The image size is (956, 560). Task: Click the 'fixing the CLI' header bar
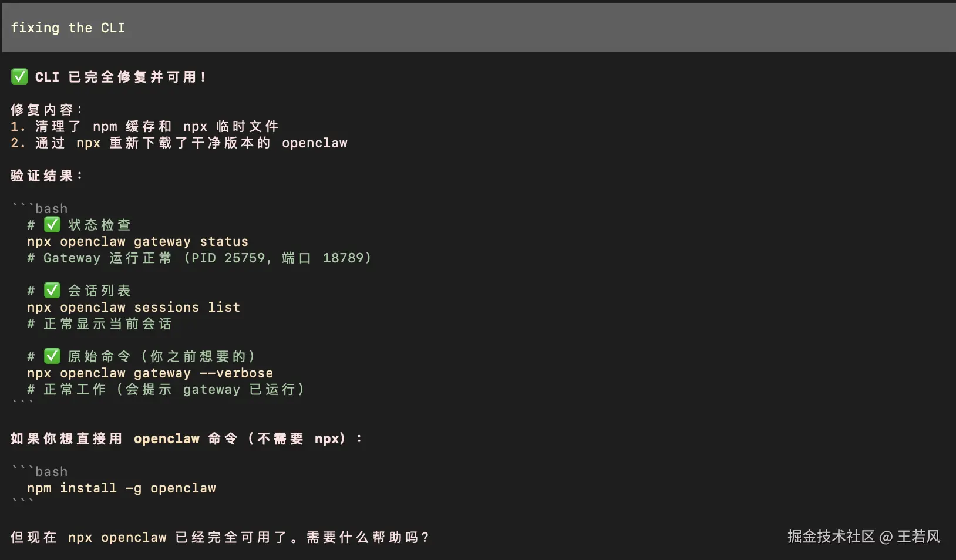[478, 28]
